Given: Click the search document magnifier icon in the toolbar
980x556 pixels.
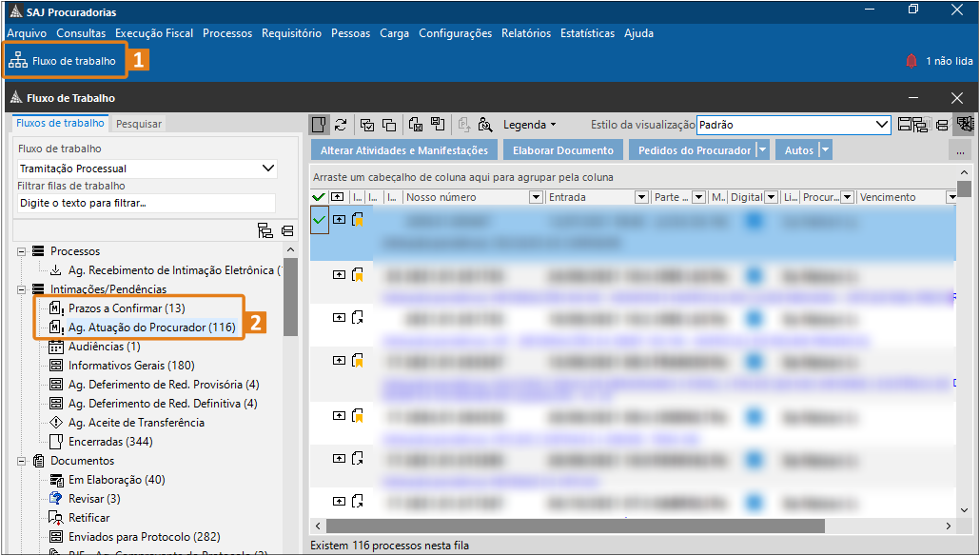Looking at the screenshot, I should tap(485, 125).
